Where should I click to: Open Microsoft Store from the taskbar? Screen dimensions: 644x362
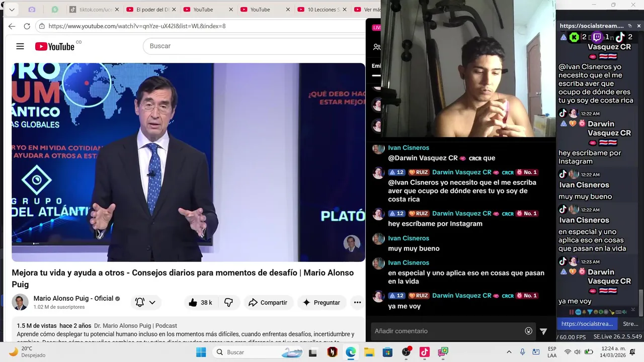pyautogui.click(x=387, y=352)
